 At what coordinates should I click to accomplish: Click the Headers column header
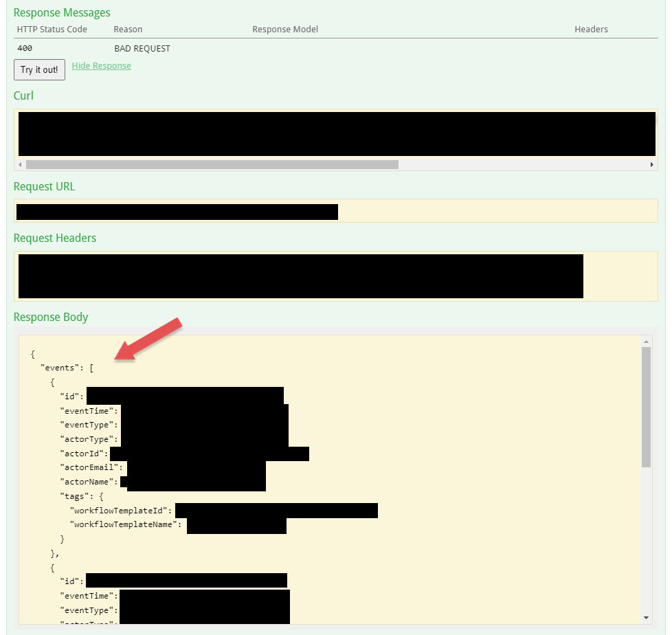click(x=591, y=29)
